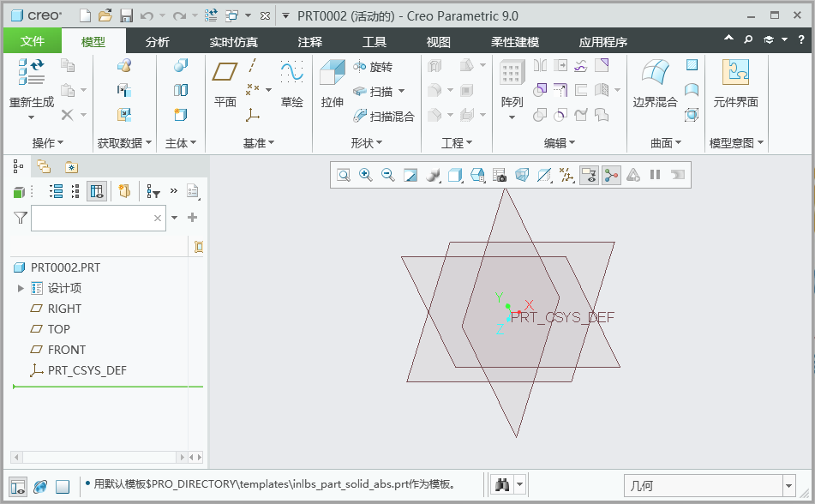Screen dimensions: 815x504
Task: Toggle annotation display eye button
Action: pos(589,175)
